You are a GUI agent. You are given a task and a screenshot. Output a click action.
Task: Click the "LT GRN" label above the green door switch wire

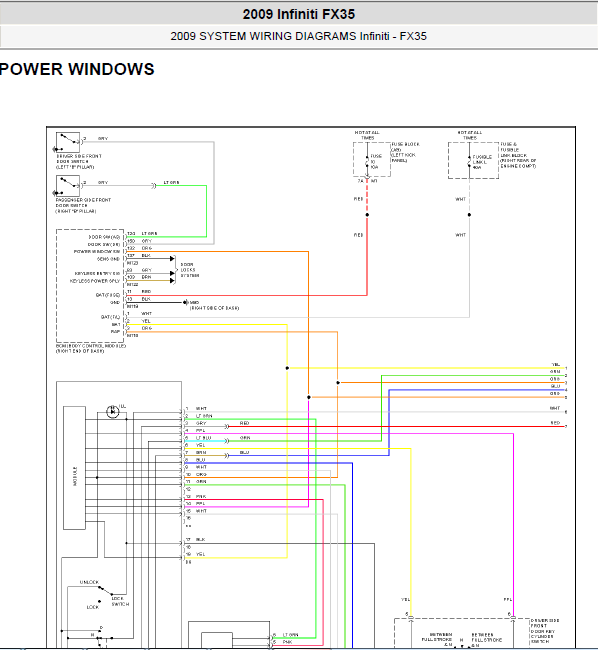[172, 182]
